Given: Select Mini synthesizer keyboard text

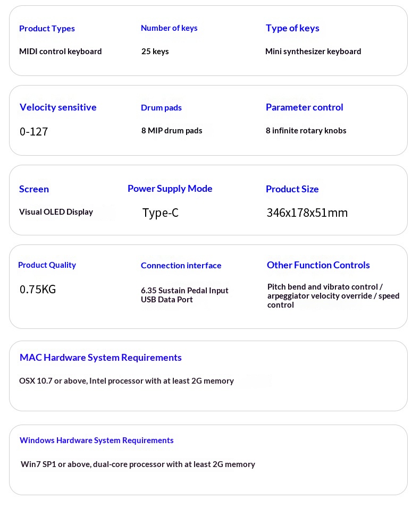Looking at the screenshot, I should click(x=313, y=52).
